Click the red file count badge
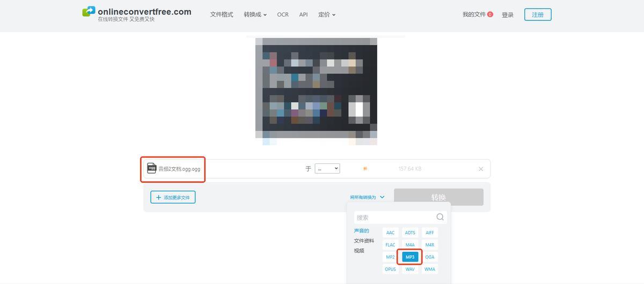This screenshot has width=644, height=284. (x=490, y=14)
